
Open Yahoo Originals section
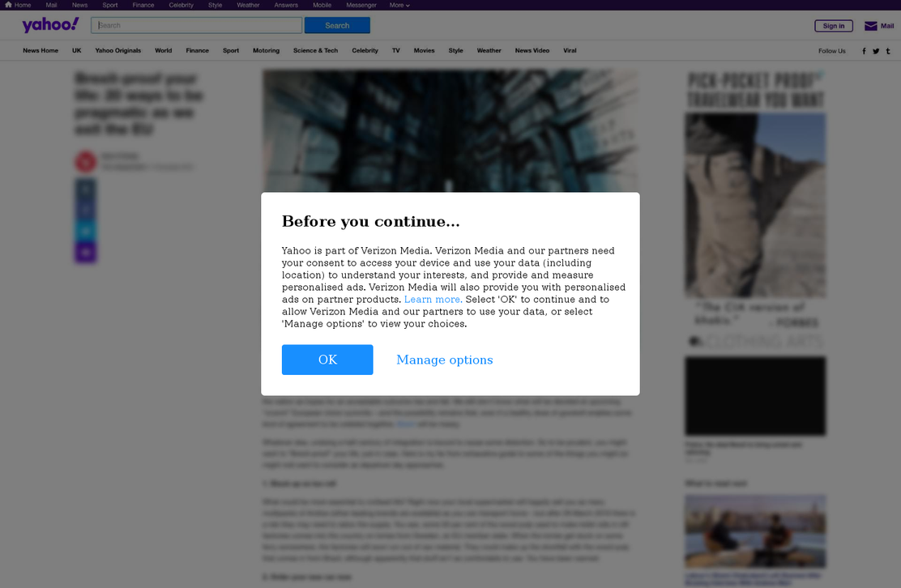[117, 50]
